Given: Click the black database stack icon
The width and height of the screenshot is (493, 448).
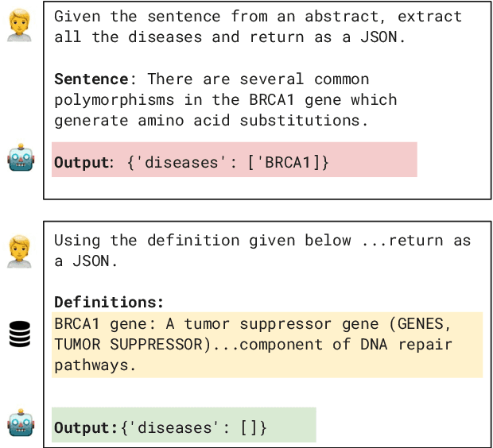Looking at the screenshot, I should pos(21,335).
